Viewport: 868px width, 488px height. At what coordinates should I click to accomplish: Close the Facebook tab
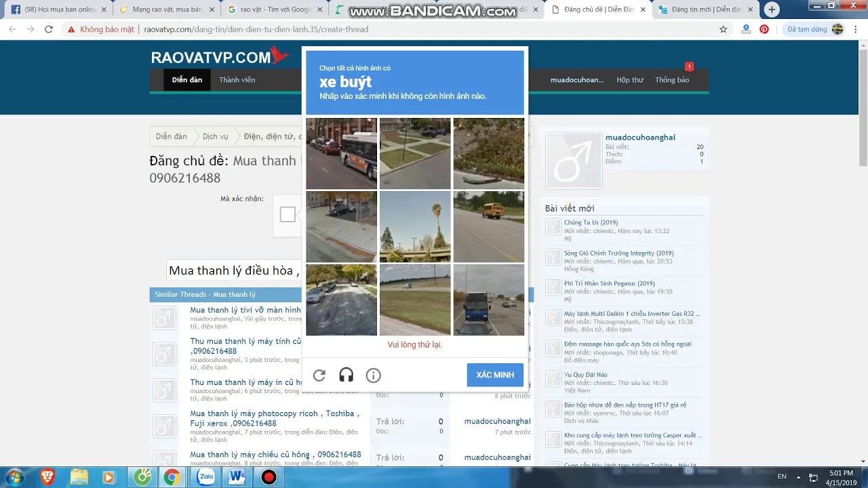click(104, 10)
